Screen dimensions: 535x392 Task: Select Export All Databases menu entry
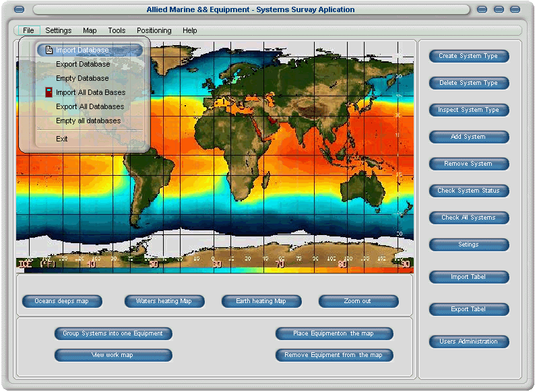coord(90,106)
